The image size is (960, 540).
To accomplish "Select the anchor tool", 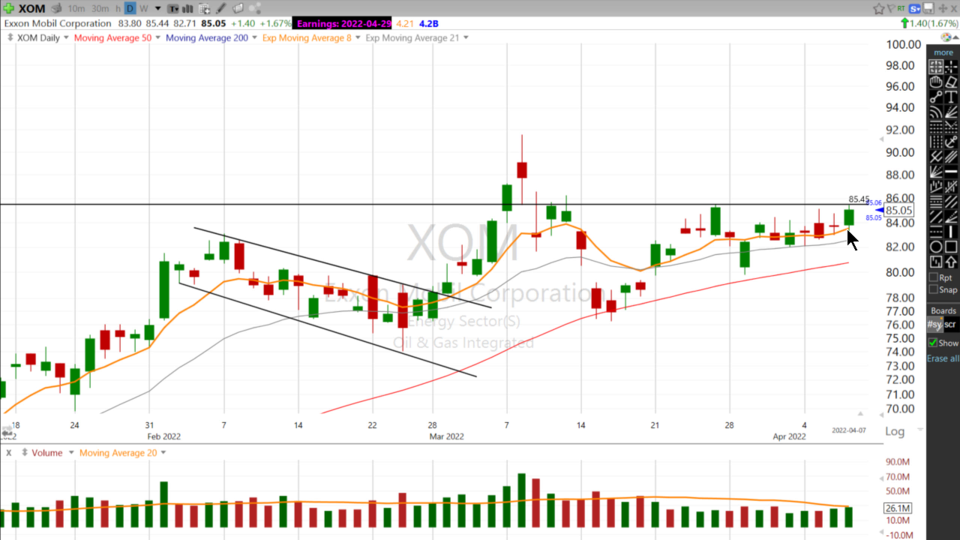I will pyautogui.click(x=951, y=141).
